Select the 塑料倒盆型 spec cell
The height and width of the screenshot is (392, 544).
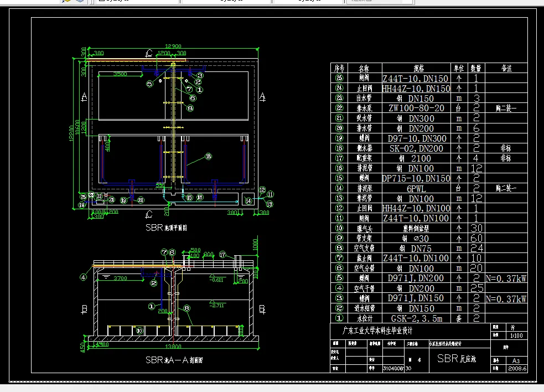[416, 228]
